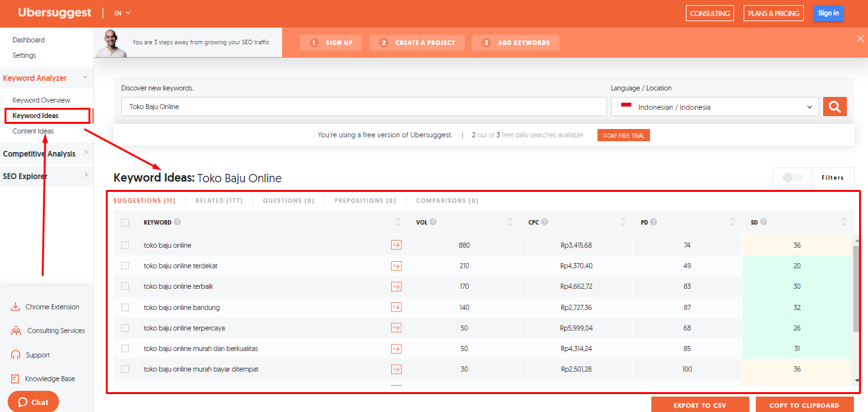Open Settings in sidebar
868x412 pixels.
point(24,55)
